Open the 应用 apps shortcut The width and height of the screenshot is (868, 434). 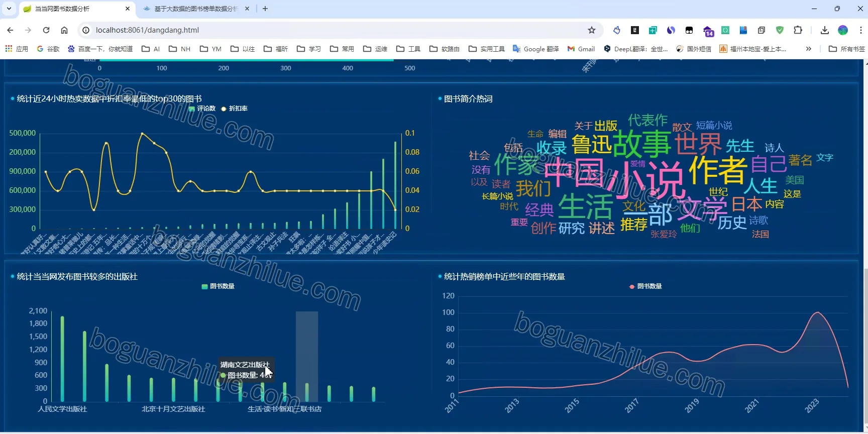[x=17, y=49]
